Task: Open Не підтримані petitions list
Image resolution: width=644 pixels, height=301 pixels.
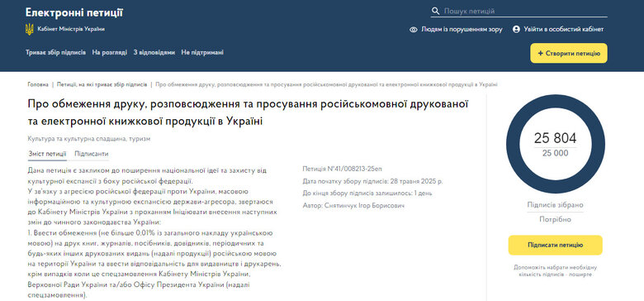Action: pyautogui.click(x=202, y=53)
